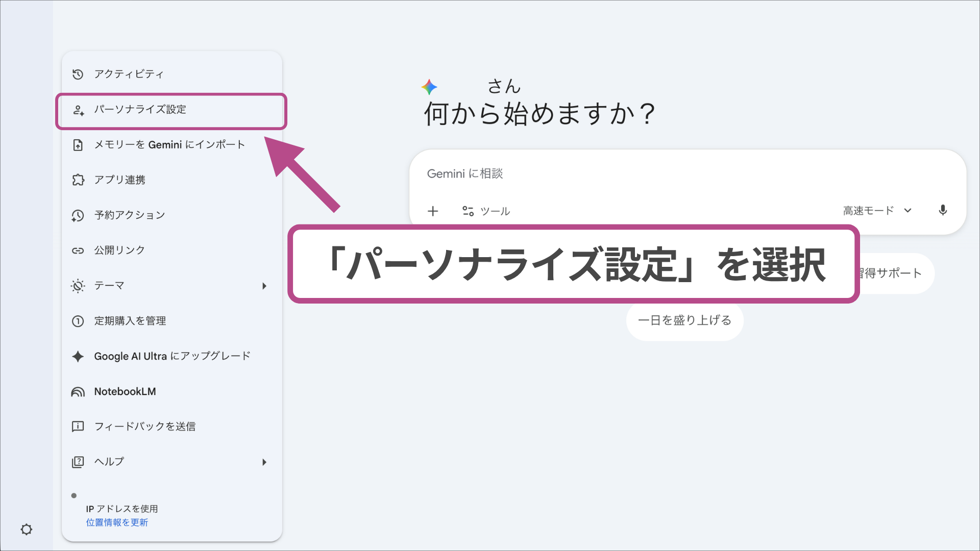This screenshot has height=551, width=980.
Task: Expand the ヘルプ submenu arrow
Action: tap(264, 462)
